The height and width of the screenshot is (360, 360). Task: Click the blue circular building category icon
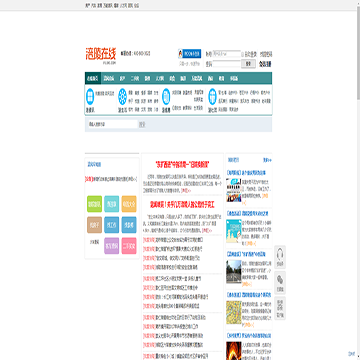[x=212, y=97]
